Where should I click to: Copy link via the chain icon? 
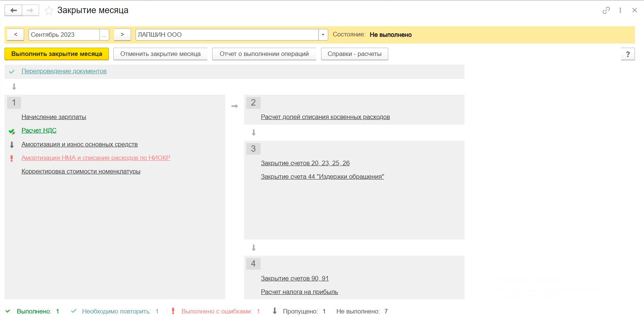(606, 11)
